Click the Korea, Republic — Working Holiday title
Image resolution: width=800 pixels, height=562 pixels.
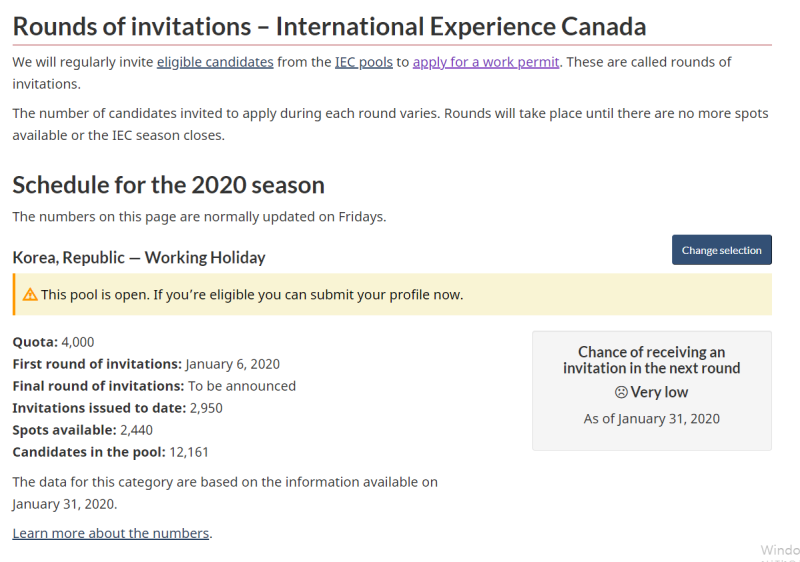tap(139, 258)
